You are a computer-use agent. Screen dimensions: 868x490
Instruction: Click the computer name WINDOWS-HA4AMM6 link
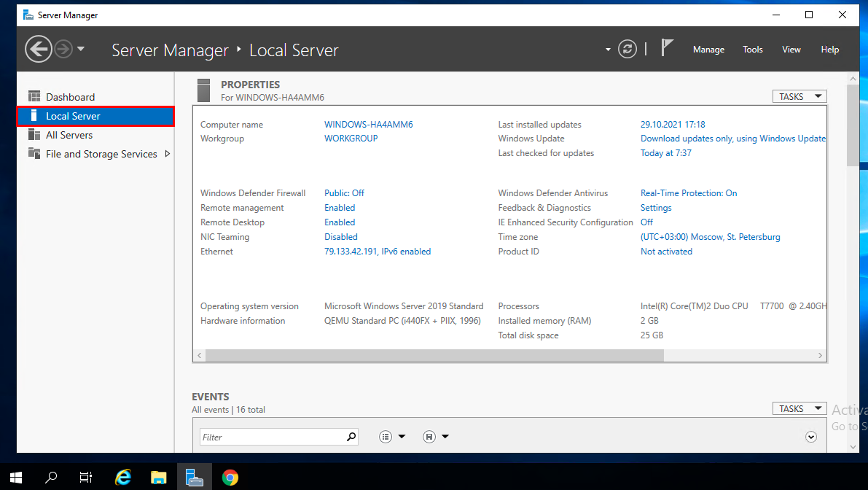tap(369, 125)
